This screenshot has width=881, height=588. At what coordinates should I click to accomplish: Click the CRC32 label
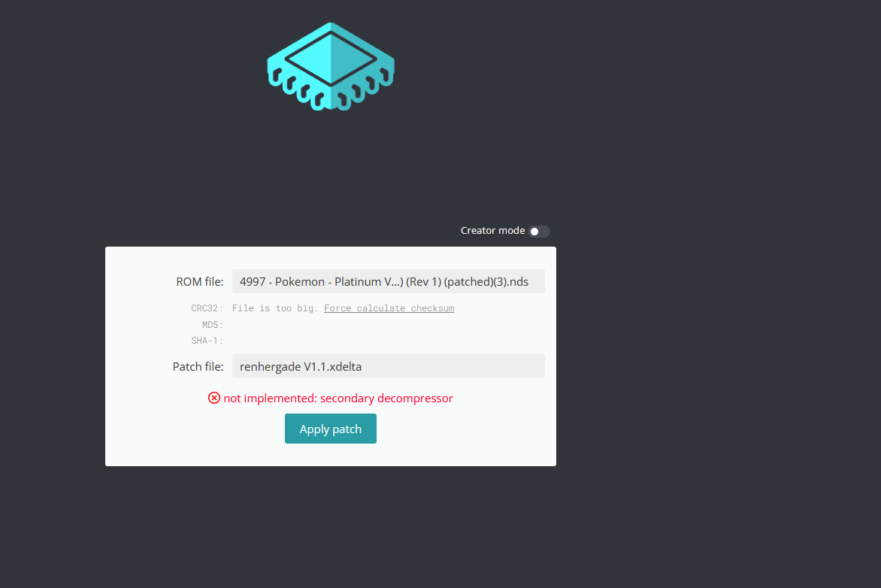click(x=207, y=308)
